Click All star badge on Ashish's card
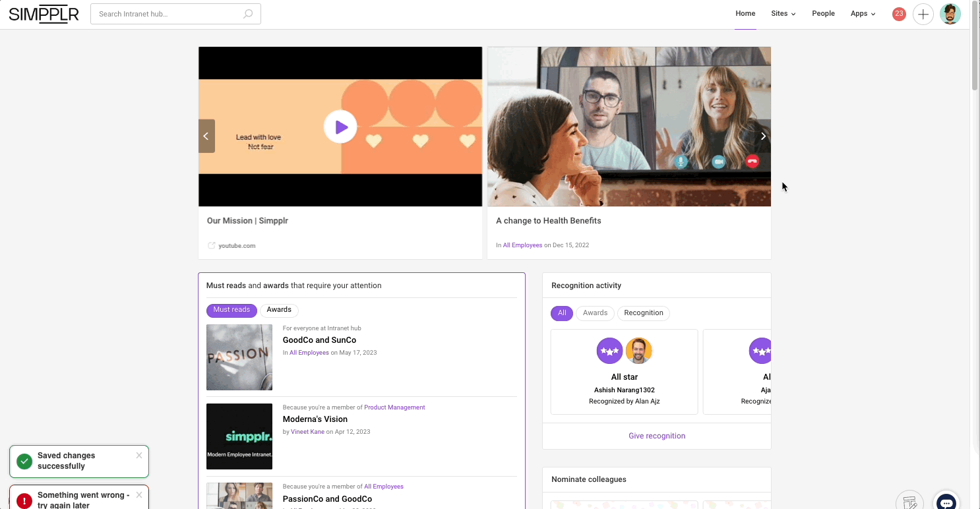The width and height of the screenshot is (980, 509). [610, 351]
